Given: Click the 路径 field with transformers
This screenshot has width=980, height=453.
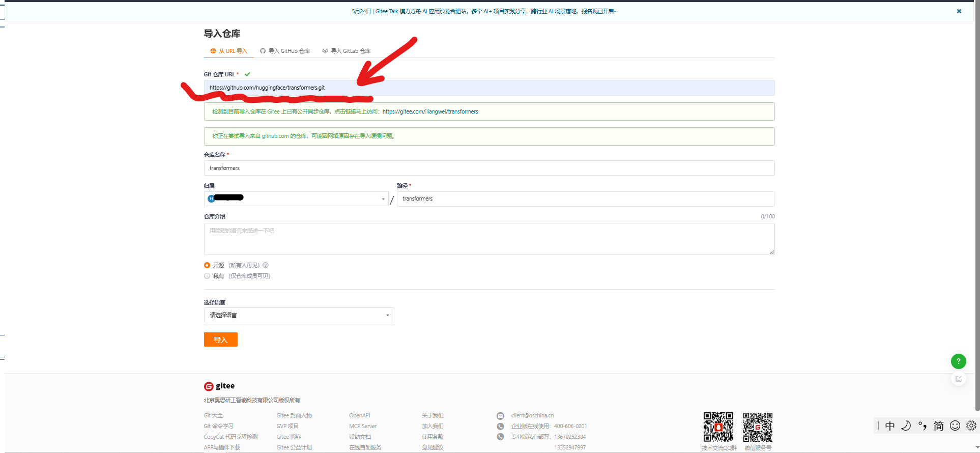Looking at the screenshot, I should click(x=585, y=199).
